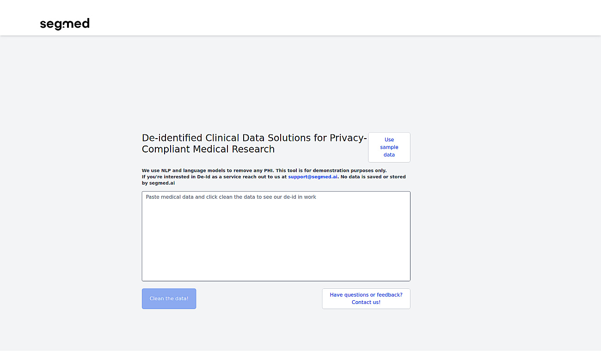Open the Have questions or feedback button

tap(366, 299)
